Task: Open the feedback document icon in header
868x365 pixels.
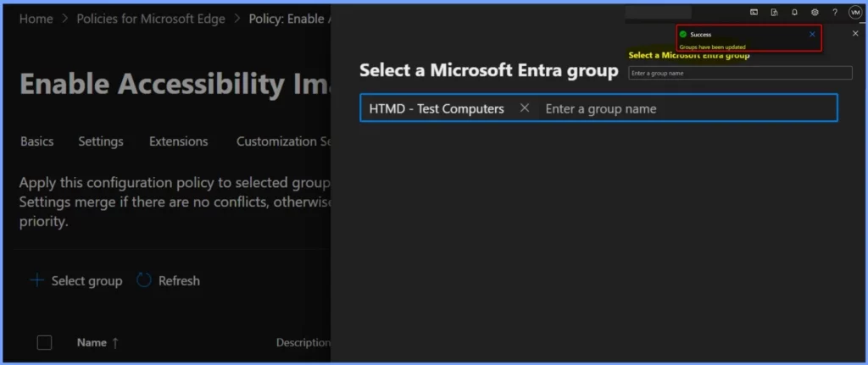Action: click(x=774, y=12)
